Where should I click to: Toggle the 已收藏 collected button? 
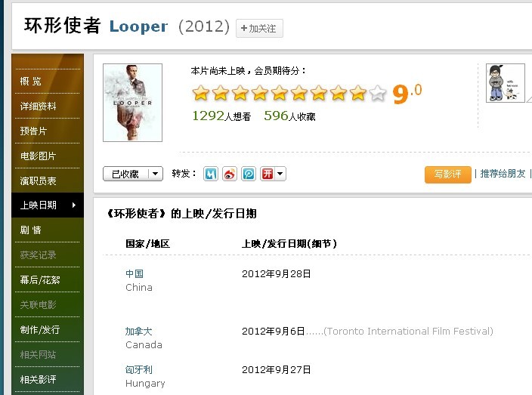pyautogui.click(x=125, y=174)
